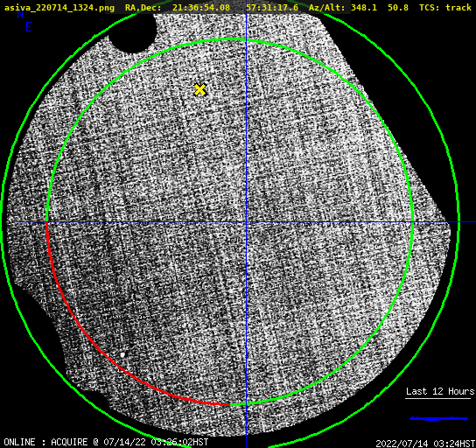Click the blue N compass label

pyautogui.click(x=20, y=14)
